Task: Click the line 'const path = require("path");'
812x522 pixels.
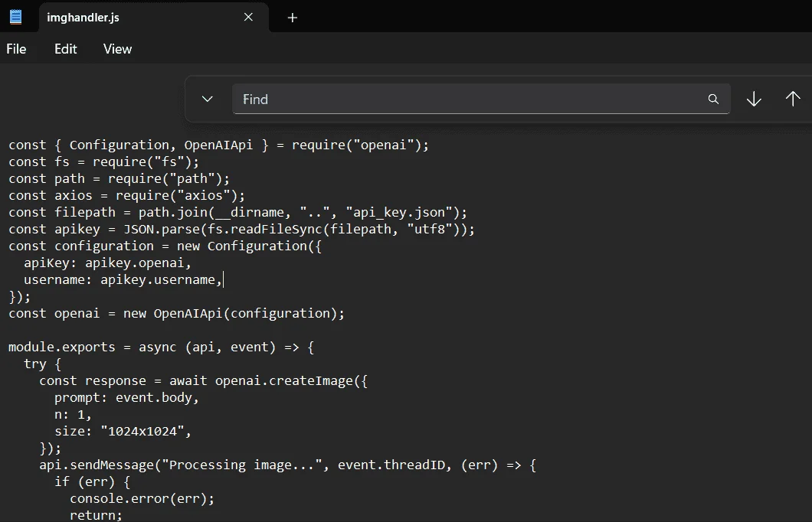Action: pyautogui.click(x=119, y=178)
